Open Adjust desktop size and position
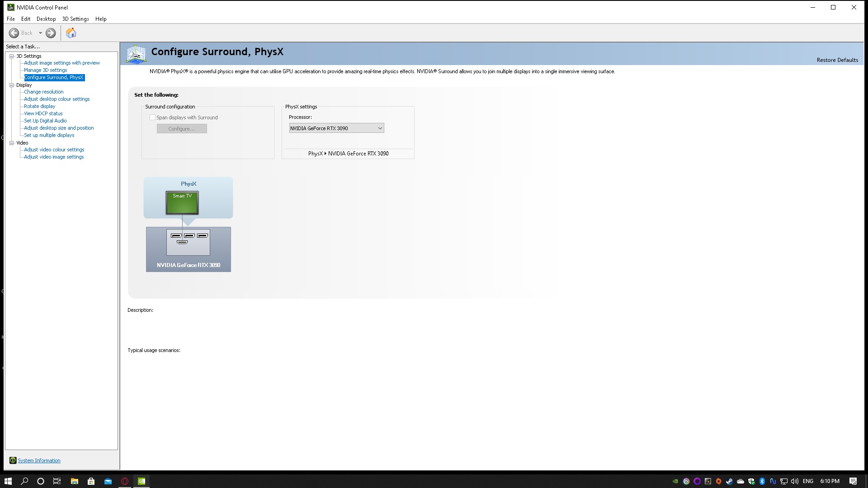This screenshot has height=488, width=868. click(x=59, y=128)
